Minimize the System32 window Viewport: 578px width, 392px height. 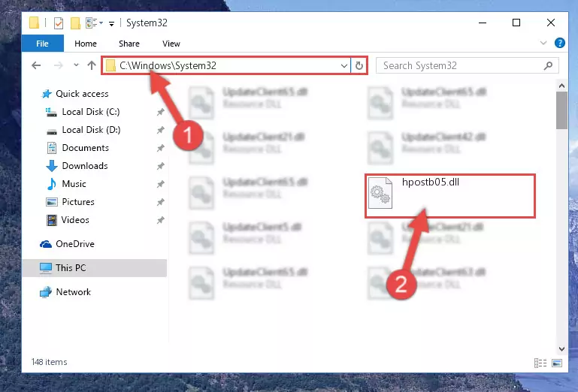click(483, 23)
